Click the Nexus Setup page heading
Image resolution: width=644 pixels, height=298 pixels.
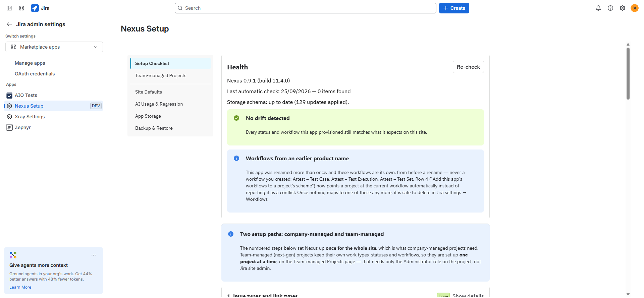pyautogui.click(x=145, y=29)
